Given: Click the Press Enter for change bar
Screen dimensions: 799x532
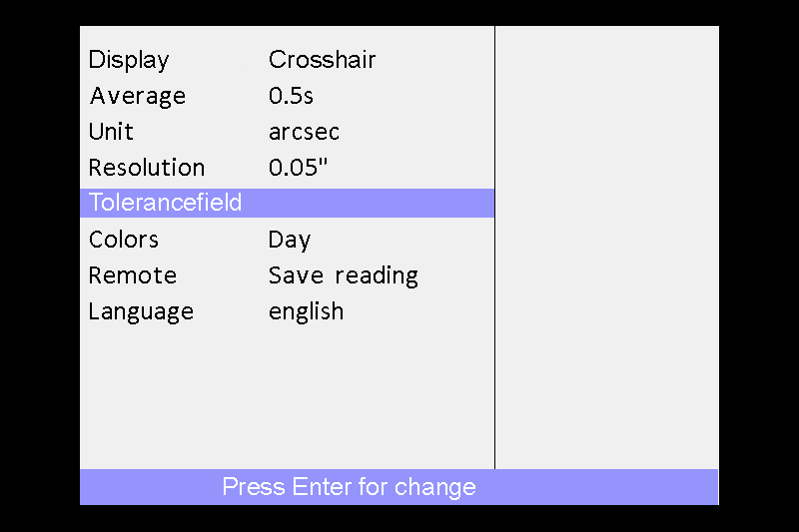Looking at the screenshot, I should (x=399, y=487).
